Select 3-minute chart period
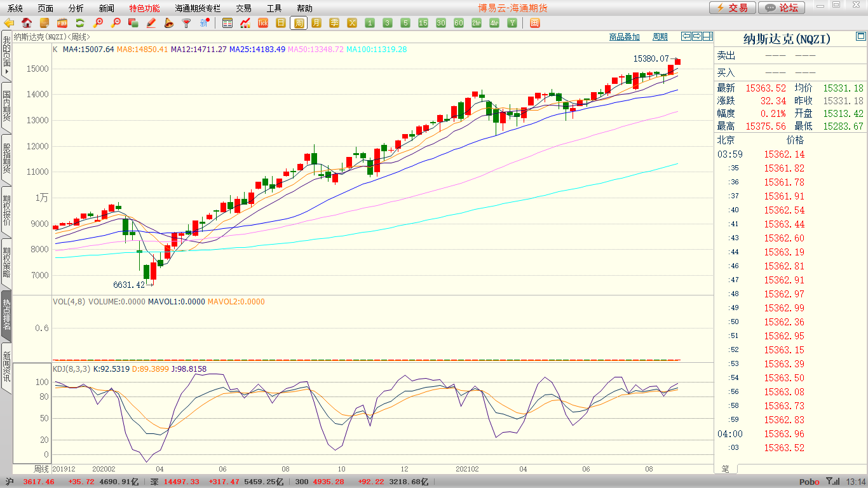This screenshot has width=868, height=488. click(388, 23)
